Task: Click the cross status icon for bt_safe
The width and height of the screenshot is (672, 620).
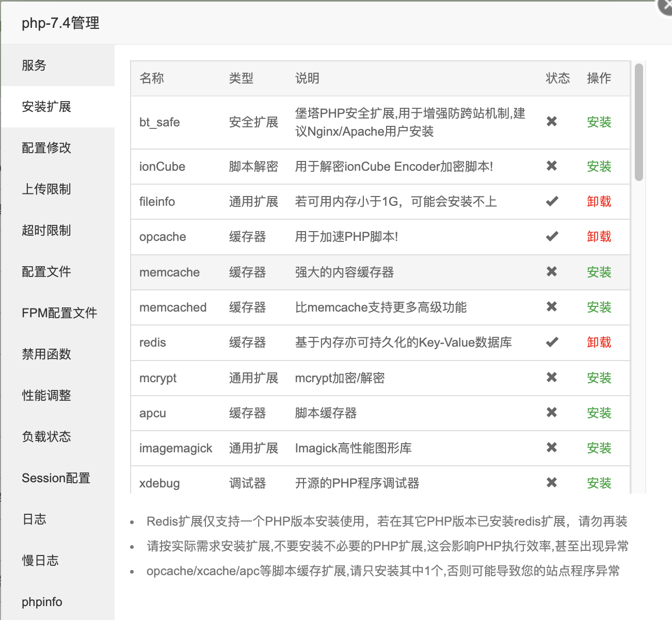Action: [551, 122]
